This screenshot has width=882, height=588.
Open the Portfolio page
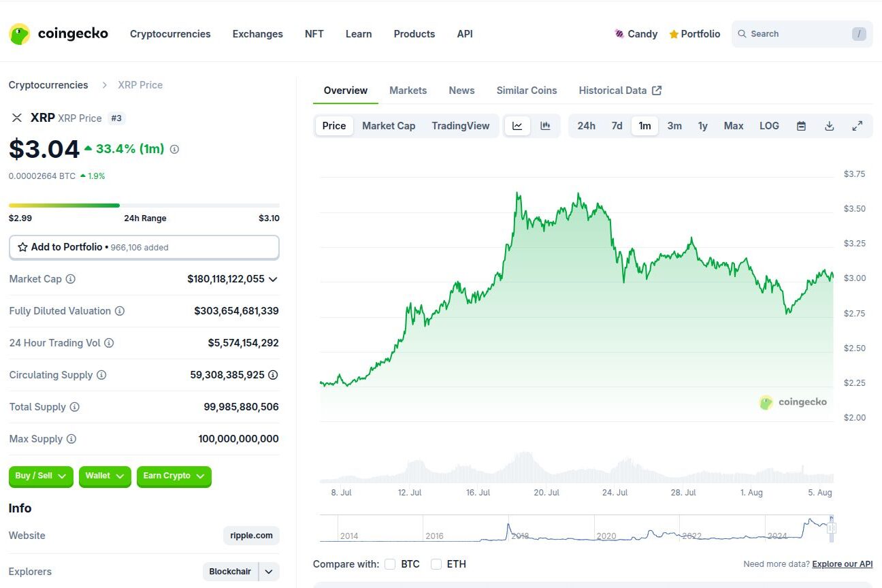pyautogui.click(x=694, y=33)
